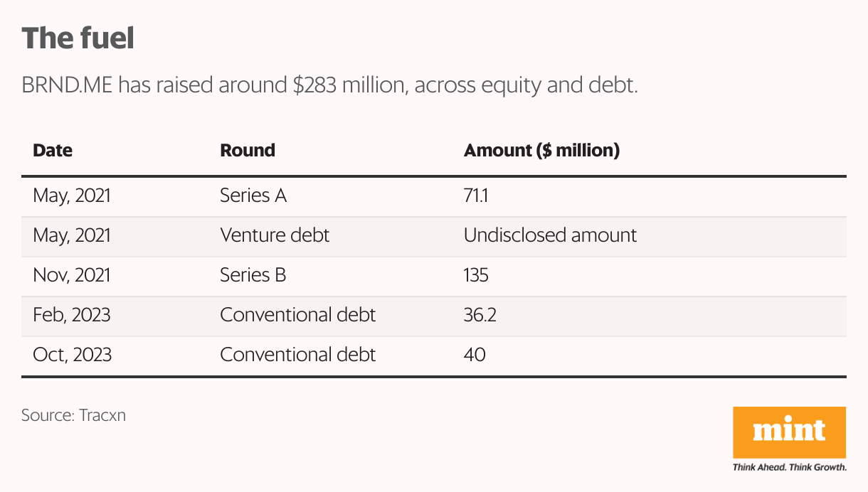The width and height of the screenshot is (868, 492).
Task: Click the 'Think Ahead. Think Growth.' tagline
Action: [x=789, y=467]
